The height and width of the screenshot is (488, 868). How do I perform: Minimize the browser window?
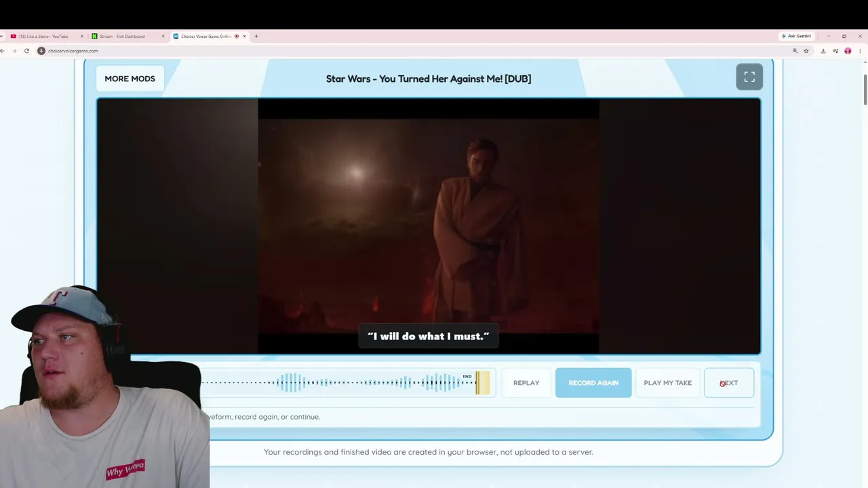(x=828, y=36)
